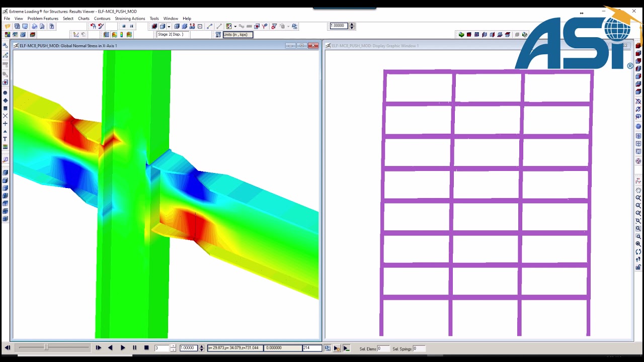
Task: Open the Problem Features menu
Action: [43, 19]
